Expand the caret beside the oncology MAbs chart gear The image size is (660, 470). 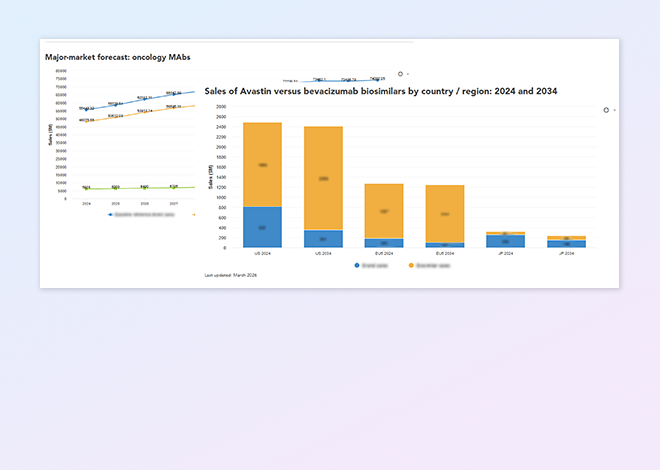[408, 74]
